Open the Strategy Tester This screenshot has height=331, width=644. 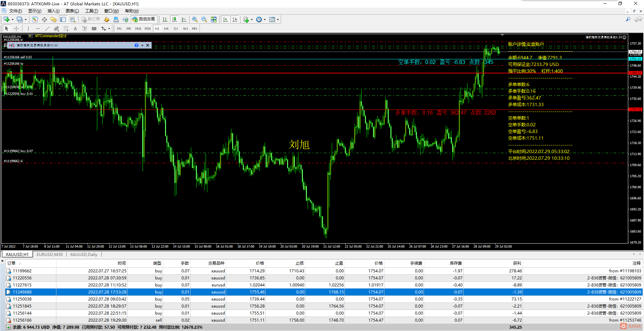click(72, 19)
